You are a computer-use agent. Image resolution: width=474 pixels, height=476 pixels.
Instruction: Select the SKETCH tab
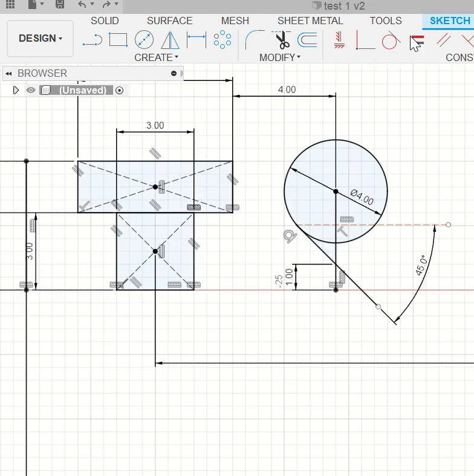pos(450,21)
